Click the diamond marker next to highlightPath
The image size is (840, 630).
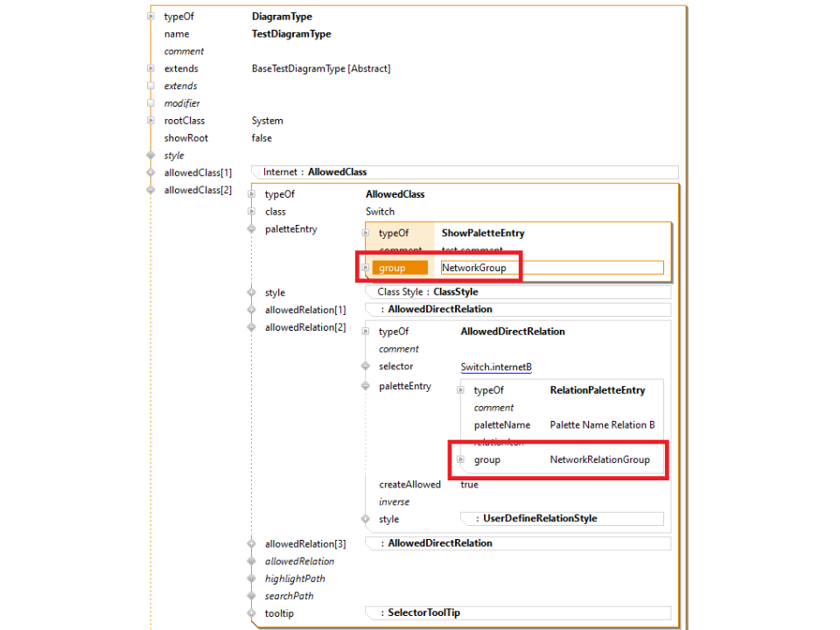pyautogui.click(x=252, y=578)
